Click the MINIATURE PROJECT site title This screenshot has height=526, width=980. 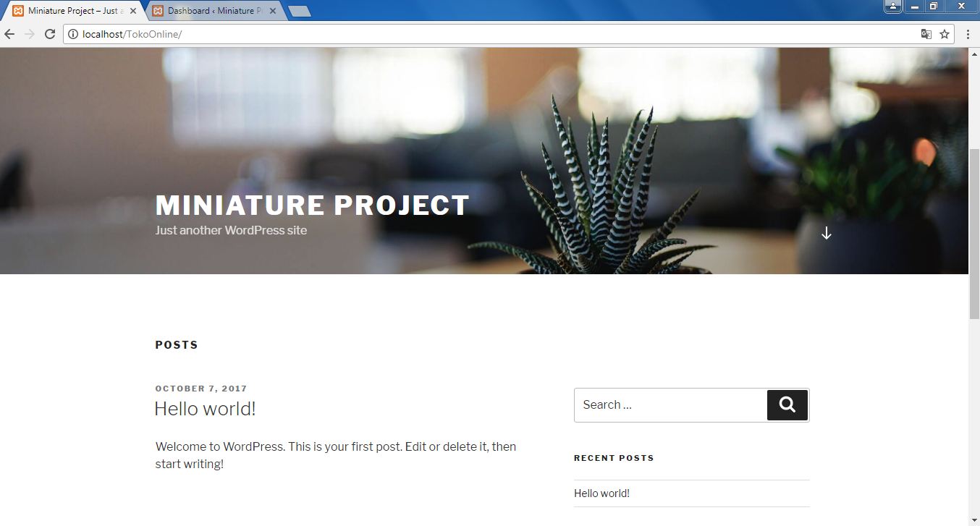(x=313, y=205)
